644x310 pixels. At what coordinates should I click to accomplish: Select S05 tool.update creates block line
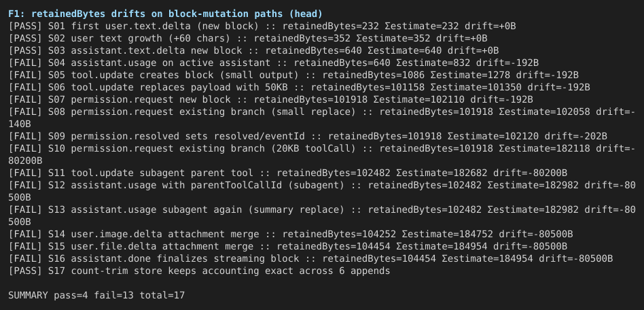(293, 75)
